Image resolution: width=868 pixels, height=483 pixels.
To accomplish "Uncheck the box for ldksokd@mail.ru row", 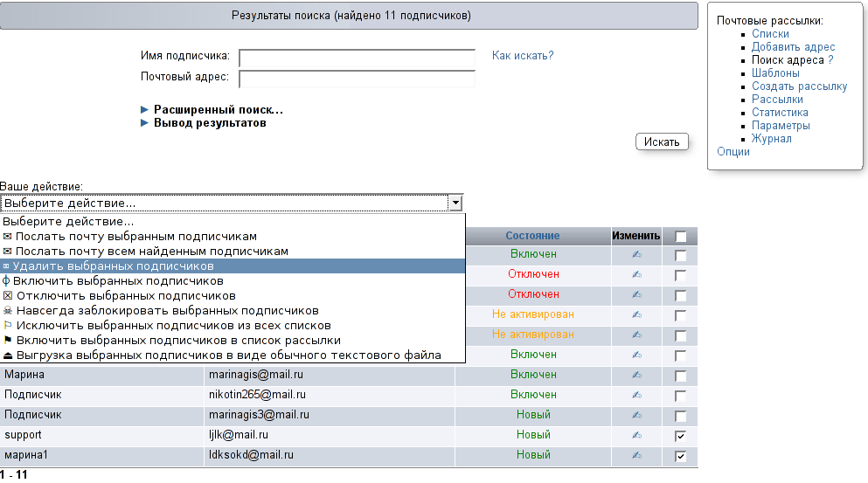I will 680,457.
